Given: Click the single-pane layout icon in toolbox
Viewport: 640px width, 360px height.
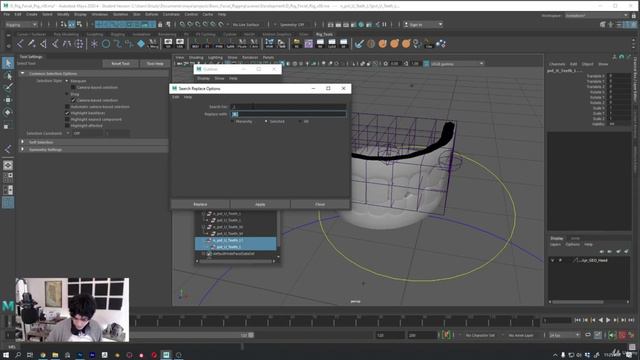Looking at the screenshot, I should tap(8, 165).
